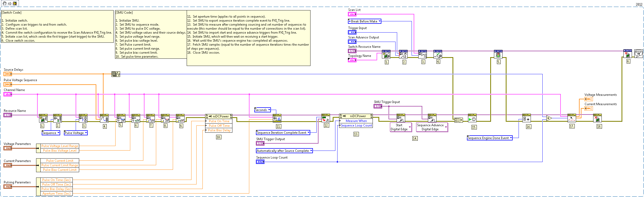The width and height of the screenshot is (644, 197).
Task: Select pulse current limit VI at step 7
Action: click(151, 118)
